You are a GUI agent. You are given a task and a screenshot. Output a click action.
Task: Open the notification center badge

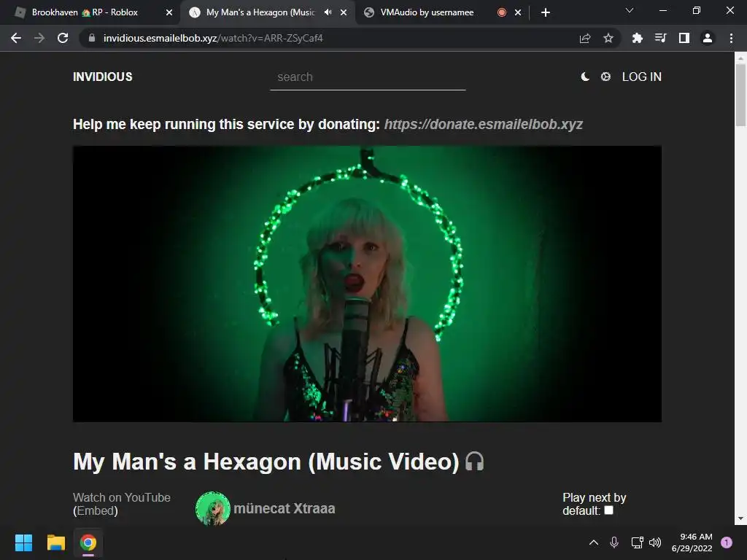pyautogui.click(x=726, y=542)
